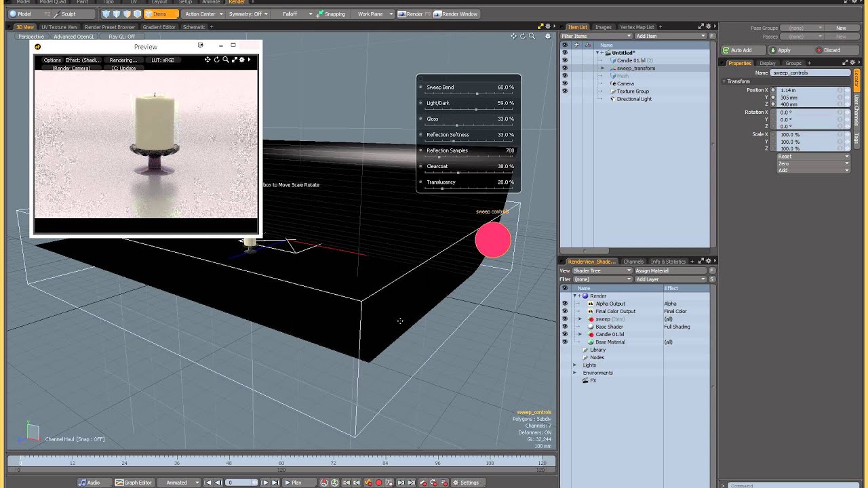Toggle visibility of Candle 01.lxl item
The image size is (868, 488).
564,60
